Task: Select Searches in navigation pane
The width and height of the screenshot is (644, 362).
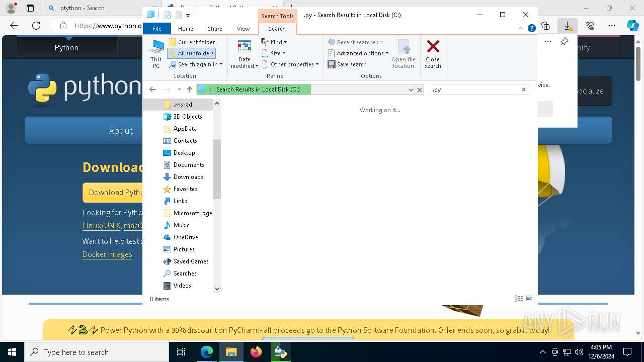Action: click(180, 274)
